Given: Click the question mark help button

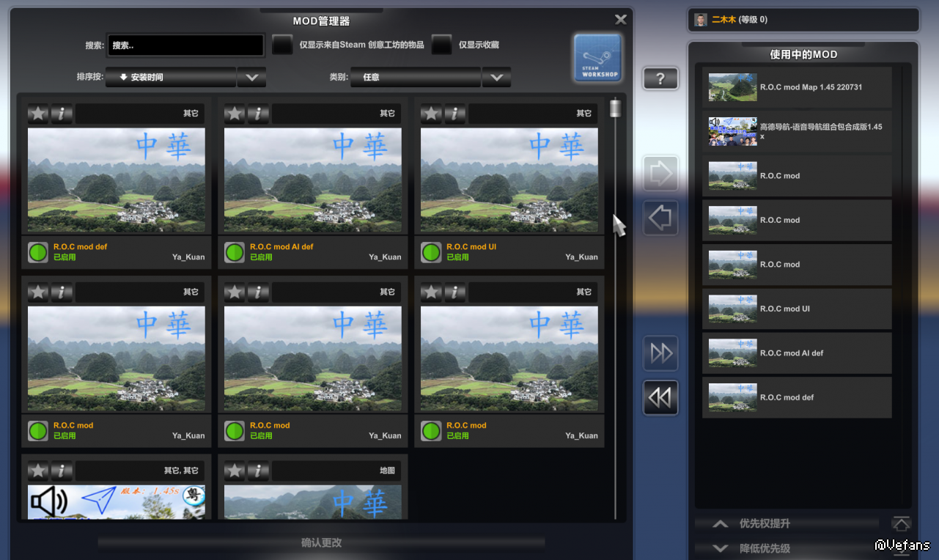Looking at the screenshot, I should pyautogui.click(x=660, y=78).
